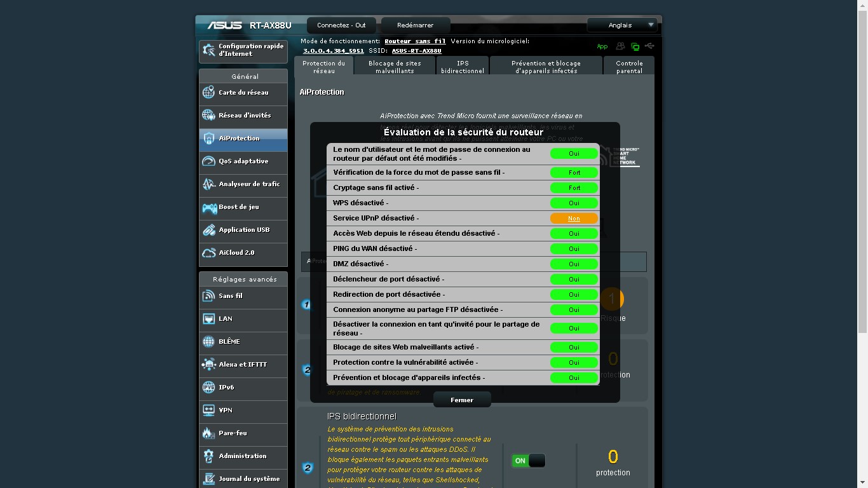Click Oui status for Redirection de port
This screenshot has width=868, height=488.
pos(574,295)
